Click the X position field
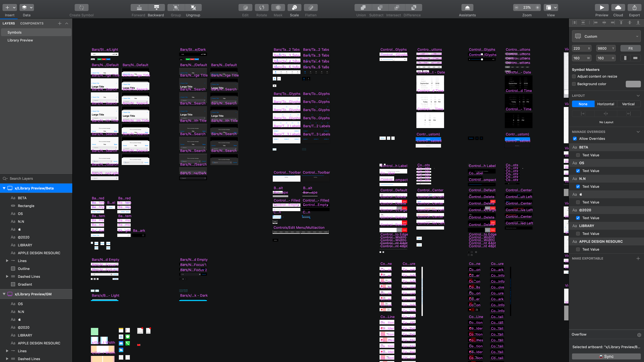The width and height of the screenshot is (644, 362). [581, 48]
